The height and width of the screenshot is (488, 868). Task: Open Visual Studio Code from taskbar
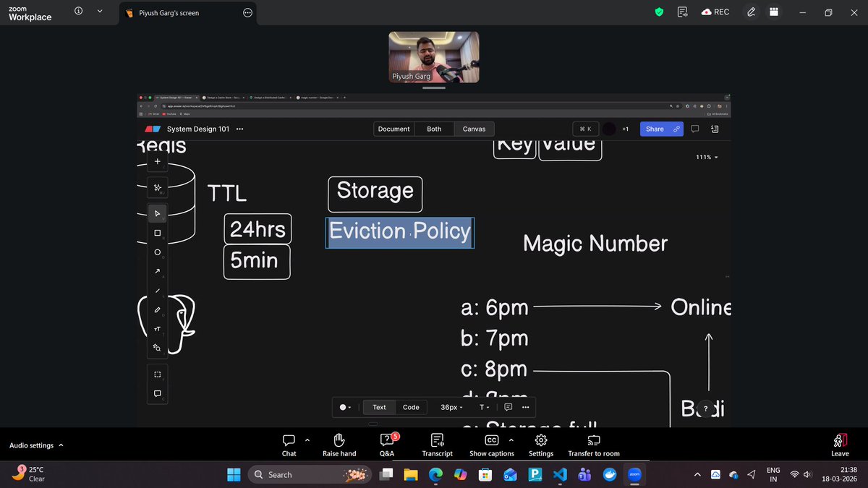(558, 474)
